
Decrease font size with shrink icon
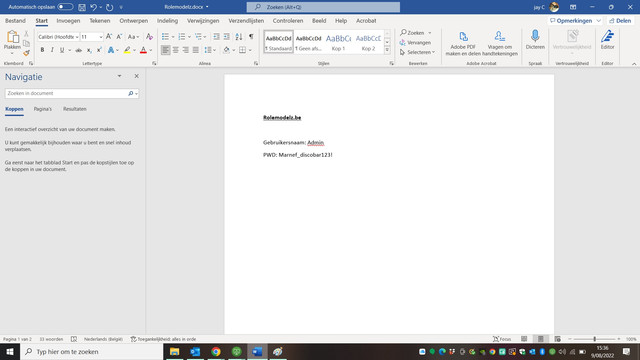[x=119, y=37]
